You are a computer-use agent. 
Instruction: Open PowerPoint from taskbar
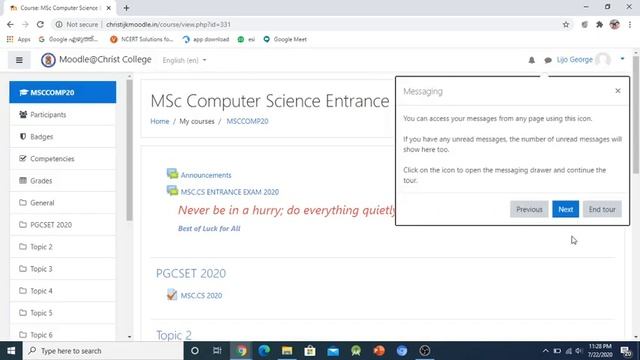point(379,351)
